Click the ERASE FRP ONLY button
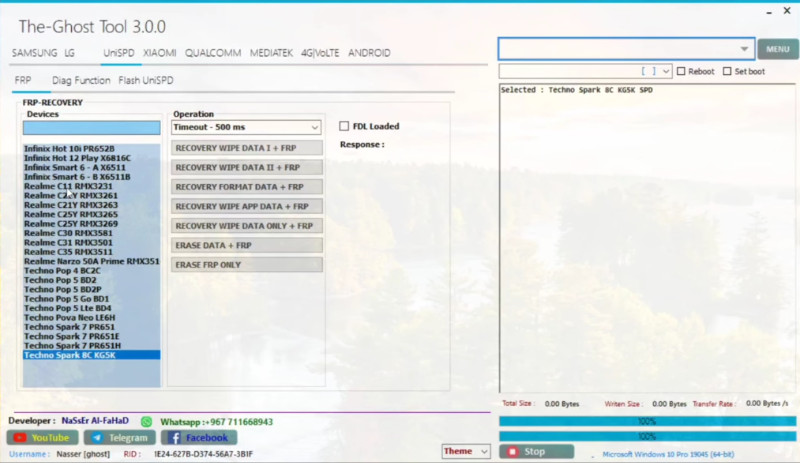 pyautogui.click(x=247, y=264)
